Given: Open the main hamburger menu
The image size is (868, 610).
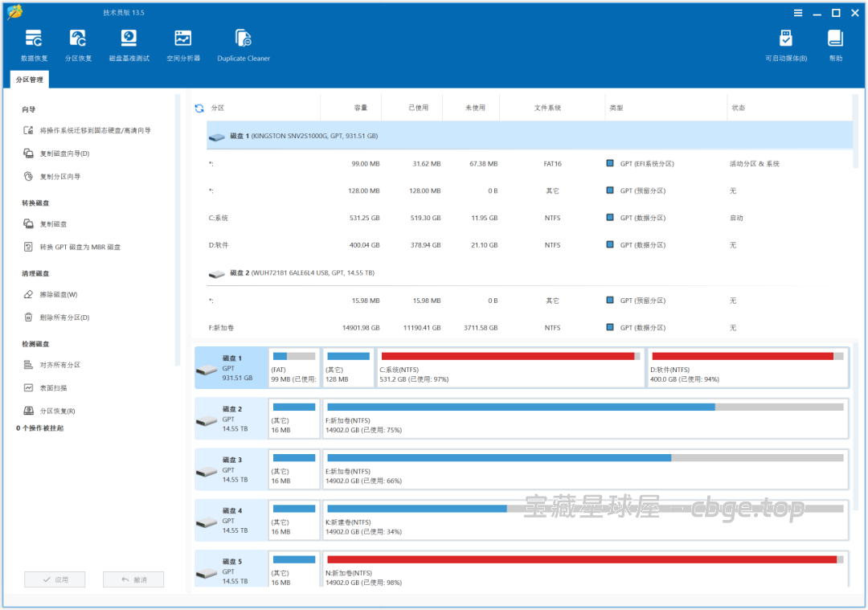Looking at the screenshot, I should click(x=798, y=13).
